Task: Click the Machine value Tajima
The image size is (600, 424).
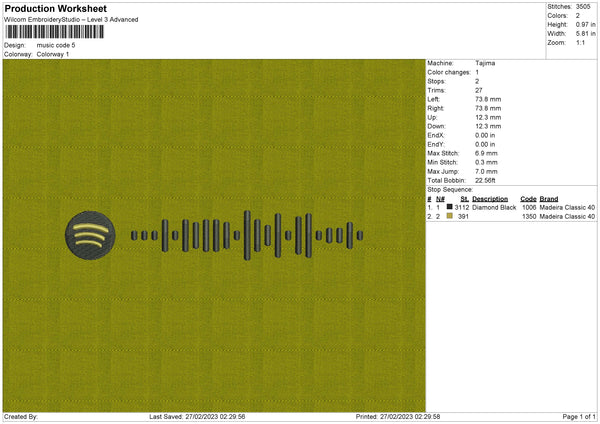Action: click(x=485, y=63)
